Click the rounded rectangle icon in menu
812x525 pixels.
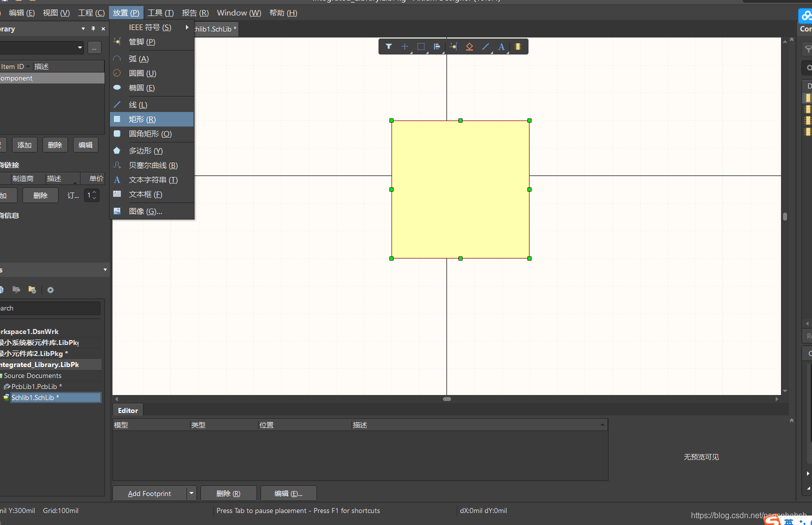tap(117, 133)
